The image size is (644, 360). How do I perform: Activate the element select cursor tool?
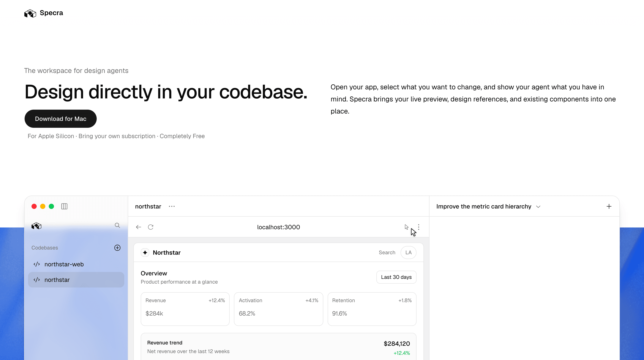[407, 227]
